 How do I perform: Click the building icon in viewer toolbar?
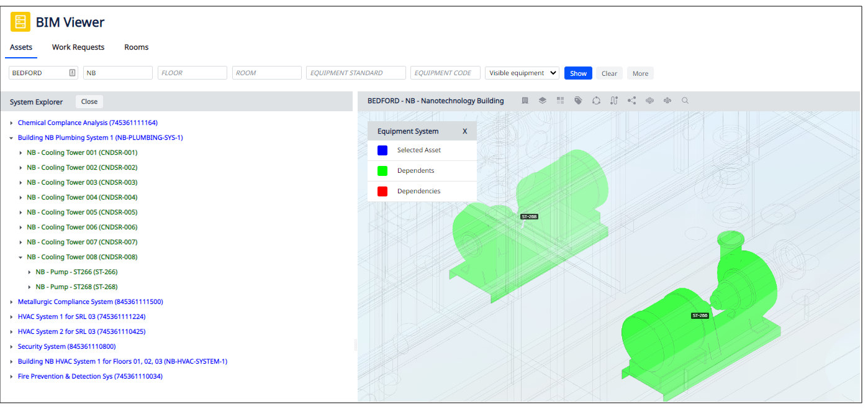pos(525,101)
